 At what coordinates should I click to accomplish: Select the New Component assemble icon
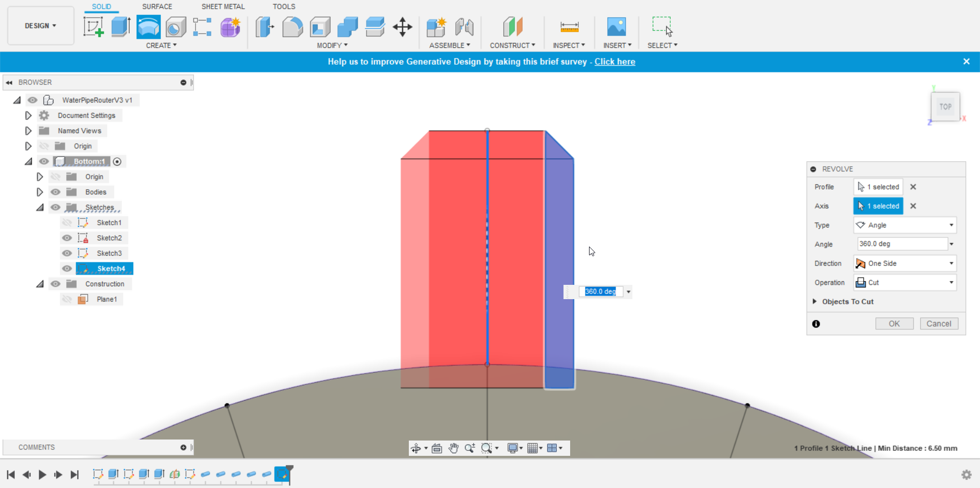coord(436,27)
